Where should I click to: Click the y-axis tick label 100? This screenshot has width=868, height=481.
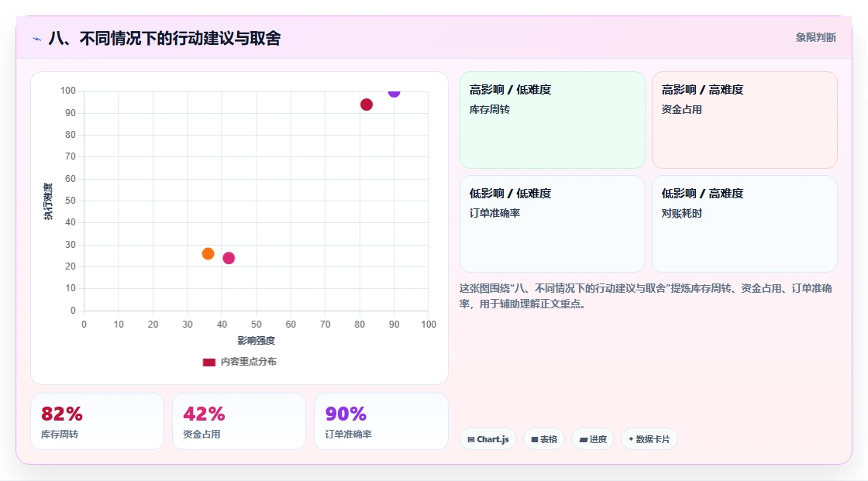click(68, 91)
